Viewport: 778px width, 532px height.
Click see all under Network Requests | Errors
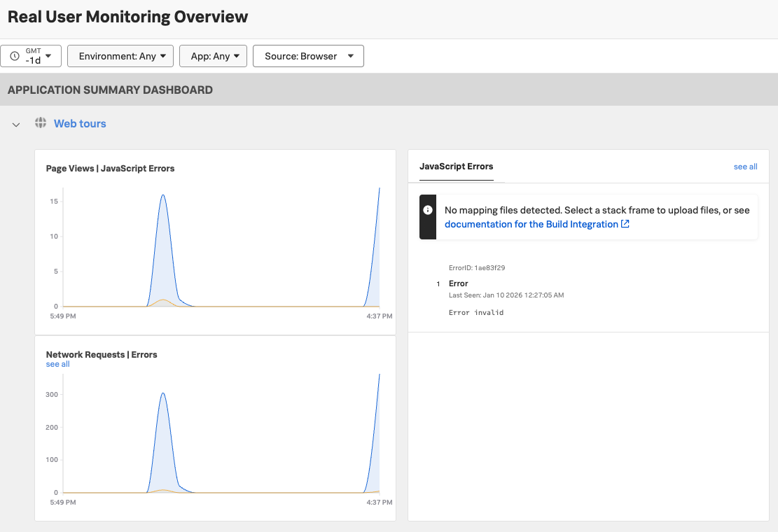[57, 364]
